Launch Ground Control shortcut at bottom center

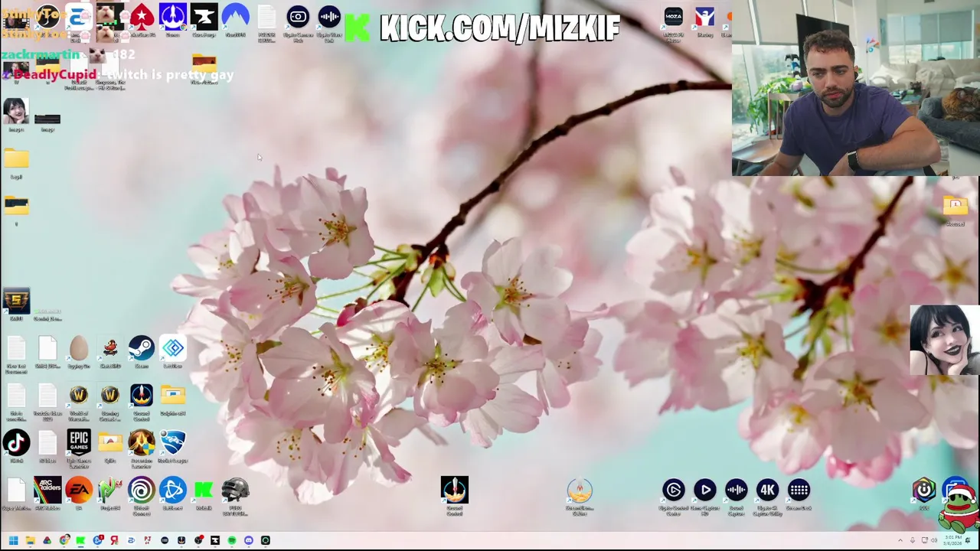coord(455,490)
